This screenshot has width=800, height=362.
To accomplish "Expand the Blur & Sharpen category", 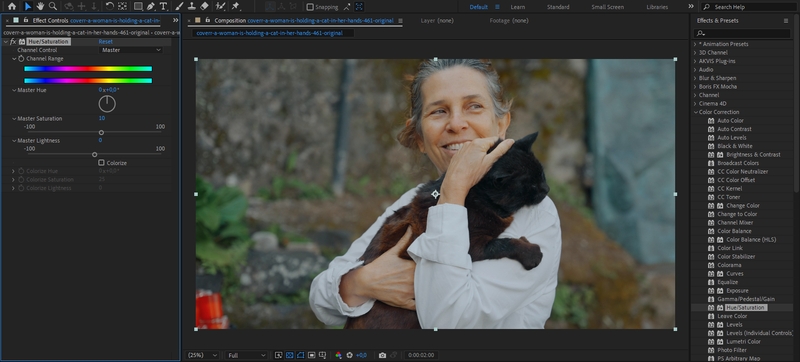I will tap(695, 78).
